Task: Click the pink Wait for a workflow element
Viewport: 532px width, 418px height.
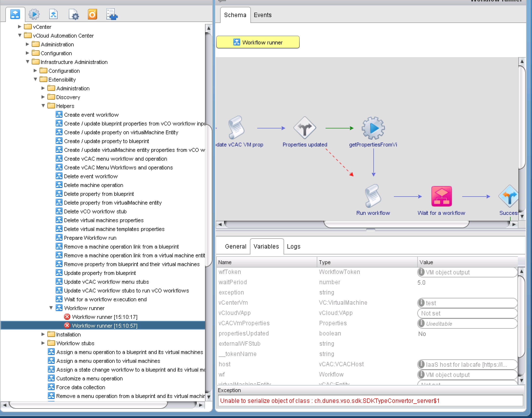Action: click(441, 197)
